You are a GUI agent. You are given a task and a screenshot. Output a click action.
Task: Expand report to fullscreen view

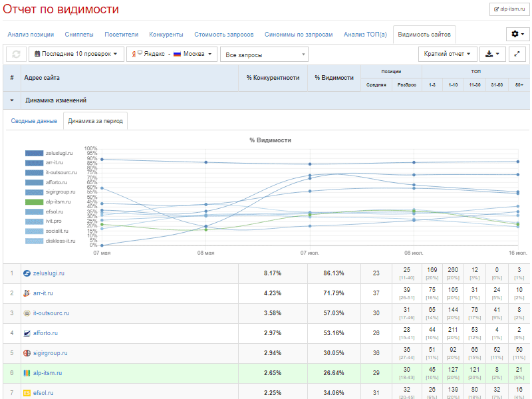(x=517, y=54)
